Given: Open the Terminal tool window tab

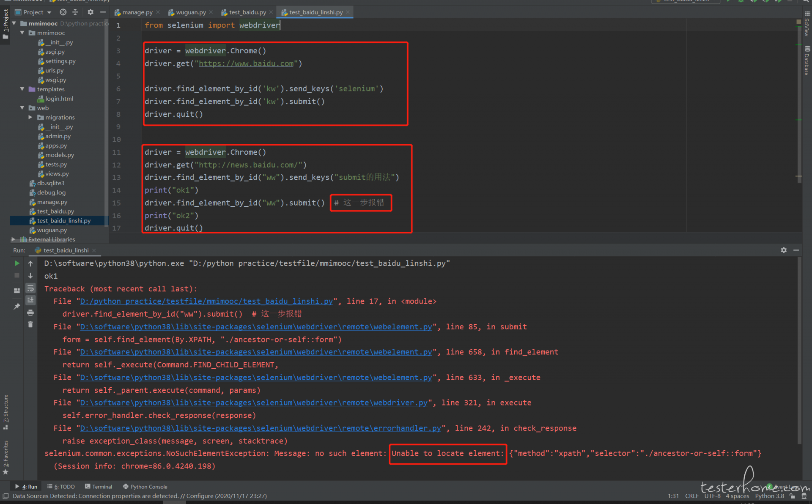Looking at the screenshot, I should [x=99, y=487].
